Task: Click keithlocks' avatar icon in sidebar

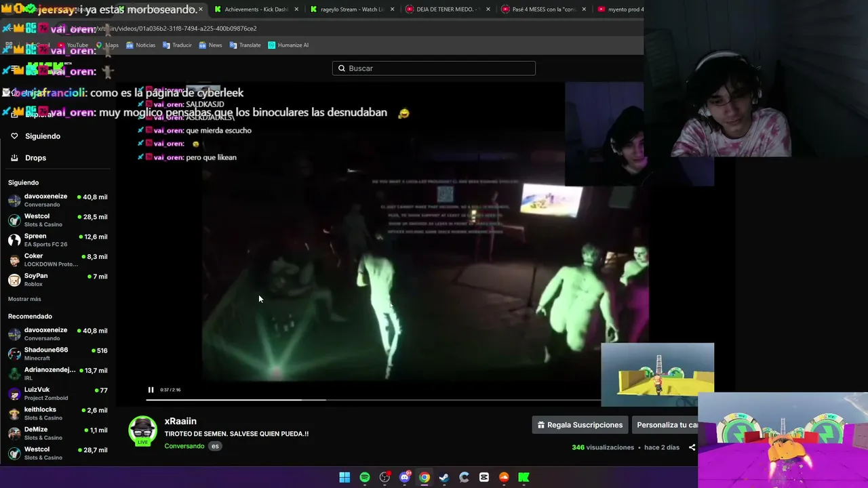Action: tap(14, 413)
